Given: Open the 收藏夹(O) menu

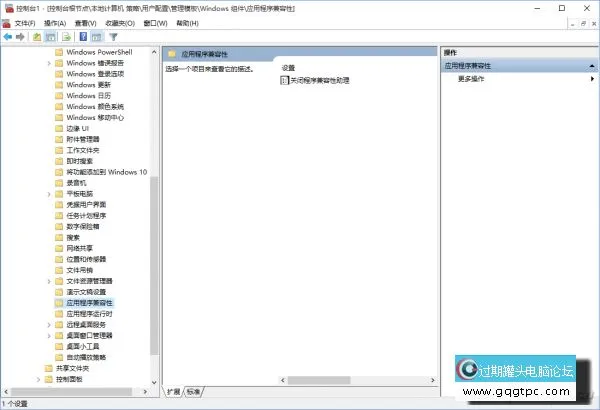Looking at the screenshot, I should pos(120,23).
